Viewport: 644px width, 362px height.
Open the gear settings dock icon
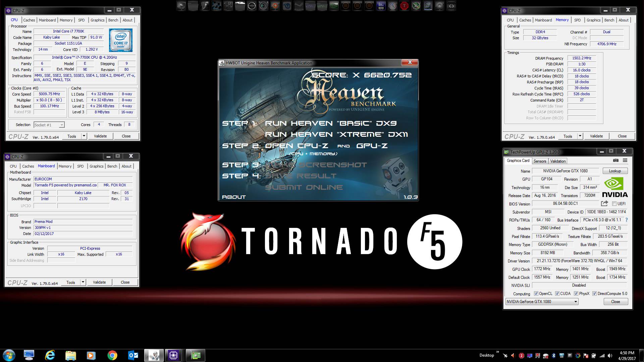439,6
